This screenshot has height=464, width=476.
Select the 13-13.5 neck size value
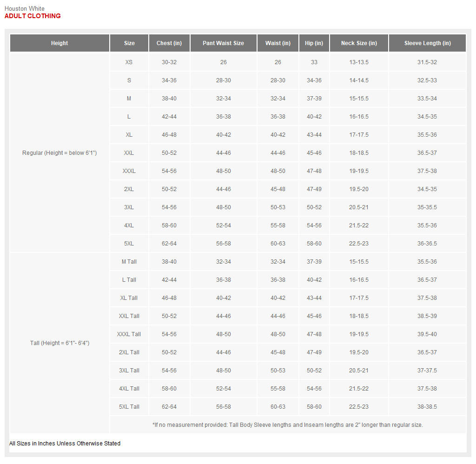(x=359, y=62)
